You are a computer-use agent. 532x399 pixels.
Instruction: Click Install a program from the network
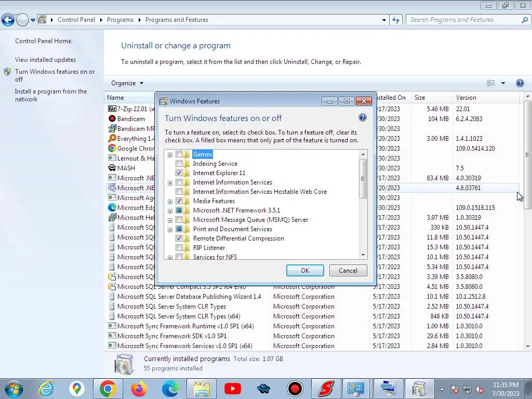[51, 95]
